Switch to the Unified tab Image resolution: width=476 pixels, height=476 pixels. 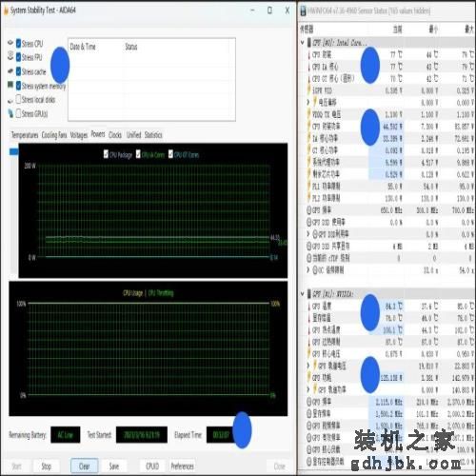click(133, 135)
